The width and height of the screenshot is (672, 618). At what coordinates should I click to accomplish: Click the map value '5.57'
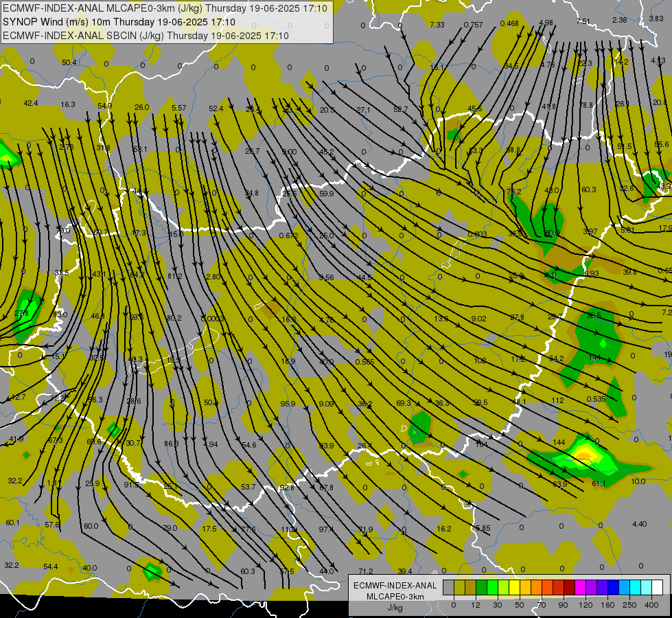(178, 108)
